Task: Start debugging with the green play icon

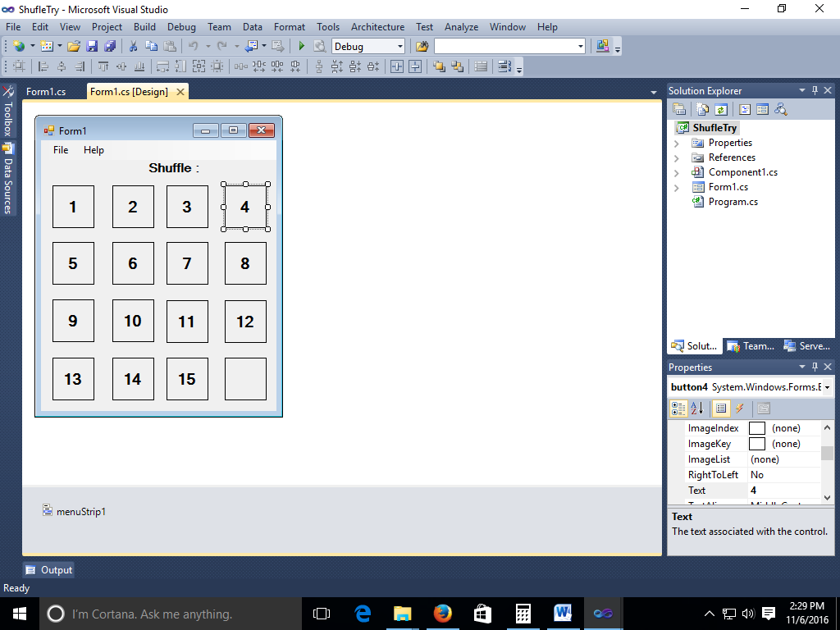Action: (x=302, y=47)
